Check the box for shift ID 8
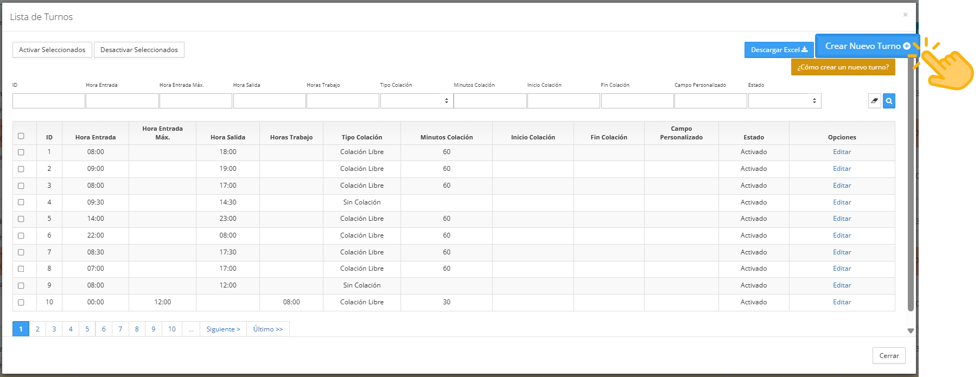This screenshot has width=980, height=377. (x=21, y=269)
